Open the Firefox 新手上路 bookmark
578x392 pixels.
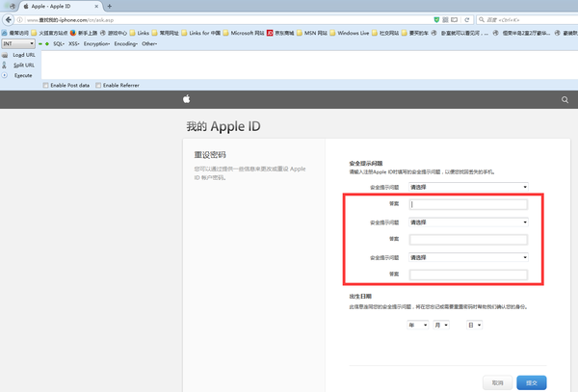(x=84, y=33)
